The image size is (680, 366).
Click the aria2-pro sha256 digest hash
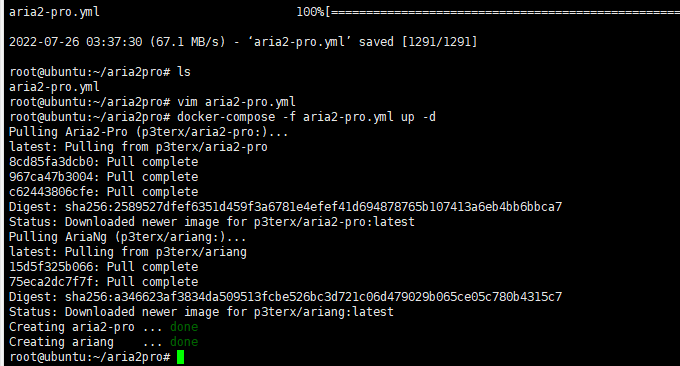point(314,207)
